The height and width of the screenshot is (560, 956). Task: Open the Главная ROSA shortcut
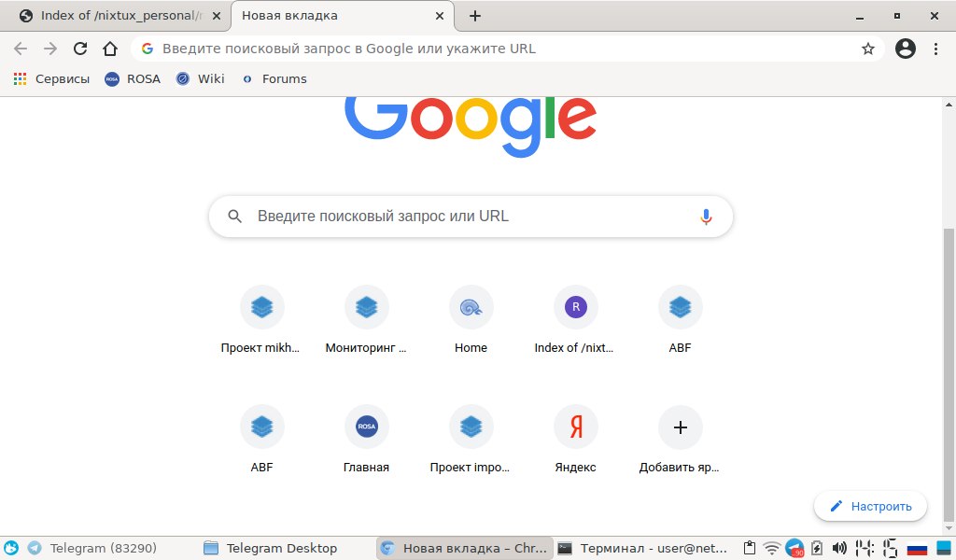(x=366, y=440)
